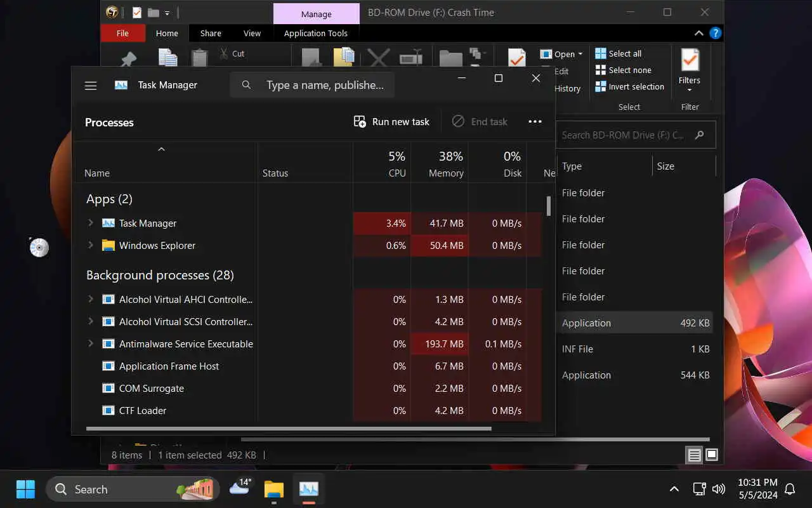The height and width of the screenshot is (508, 812).
Task: Click the Task Manager vertical scrollbar thumb
Action: click(549, 206)
